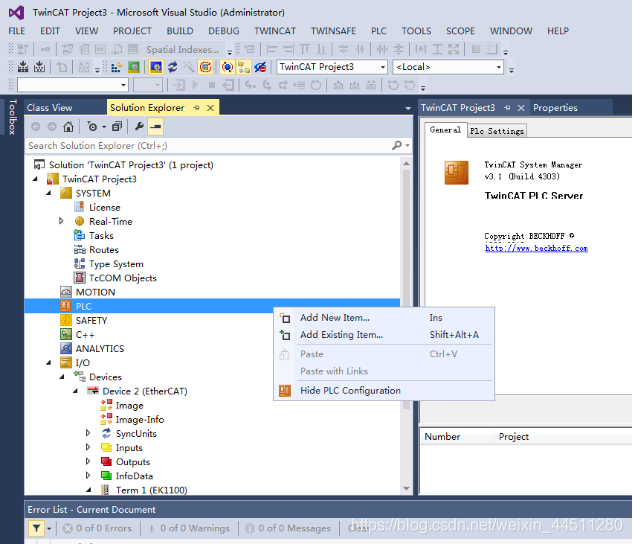Image resolution: width=633 pixels, height=544 pixels.
Task: Select the Routes node
Action: pos(96,250)
